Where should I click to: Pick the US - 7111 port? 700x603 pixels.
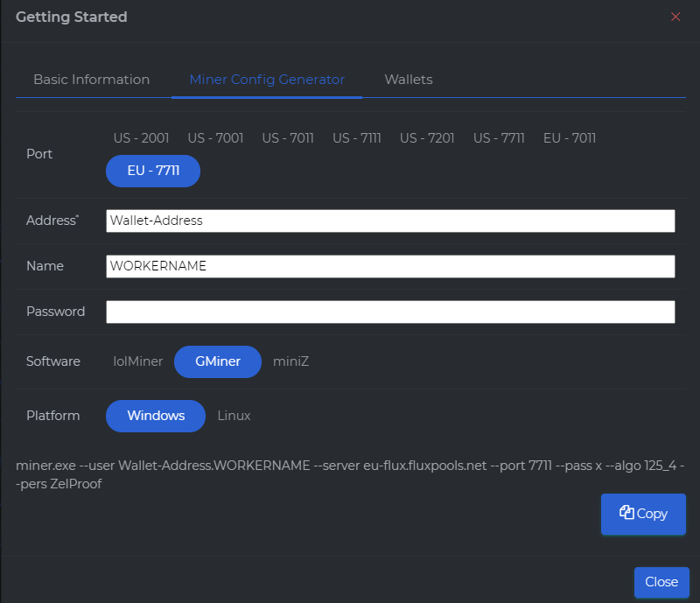click(357, 138)
